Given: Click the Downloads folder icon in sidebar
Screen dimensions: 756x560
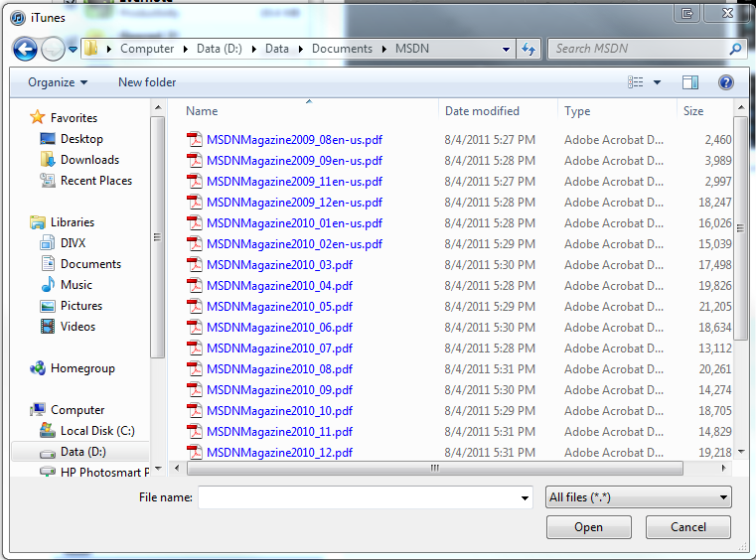Looking at the screenshot, I should click(48, 159).
